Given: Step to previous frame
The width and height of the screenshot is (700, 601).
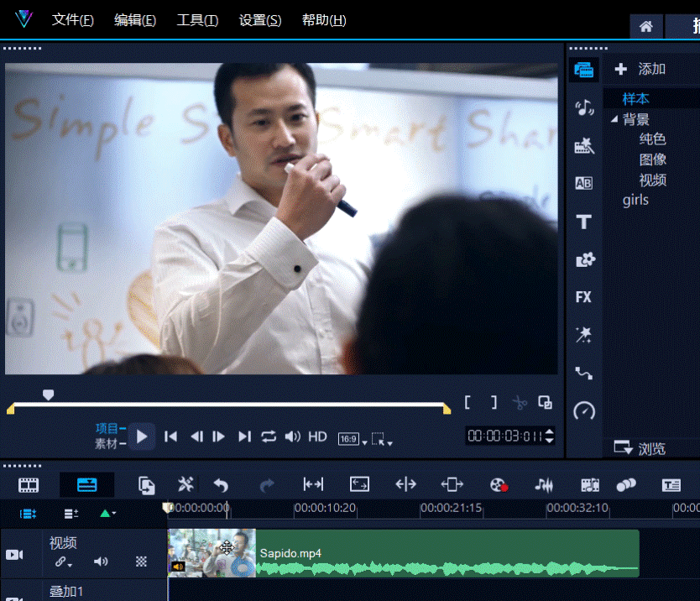Looking at the screenshot, I should [x=196, y=436].
